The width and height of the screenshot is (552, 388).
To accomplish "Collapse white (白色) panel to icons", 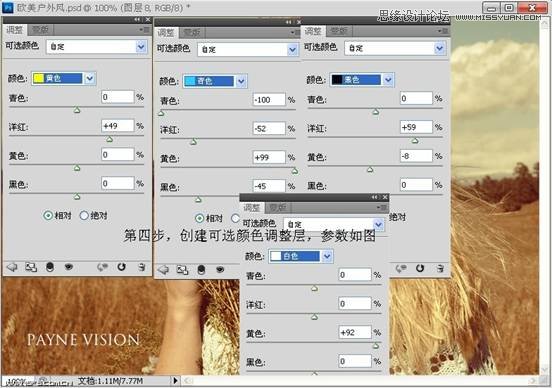I will point(375,197).
